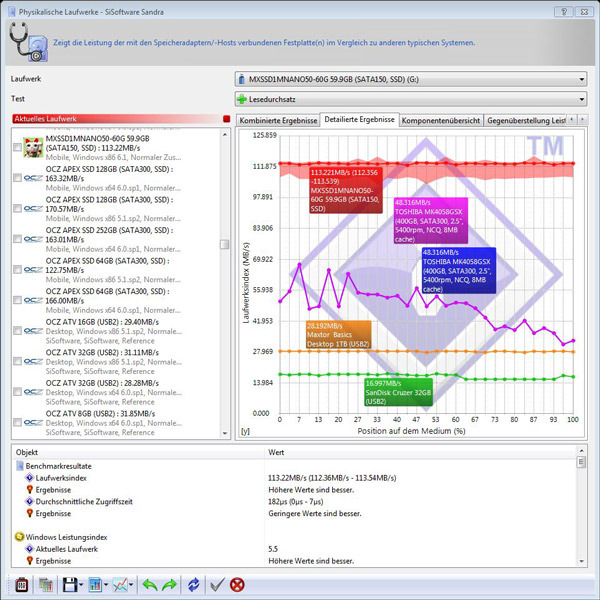Click the results table scrollbar down arrow
The image size is (600, 600).
click(x=581, y=561)
